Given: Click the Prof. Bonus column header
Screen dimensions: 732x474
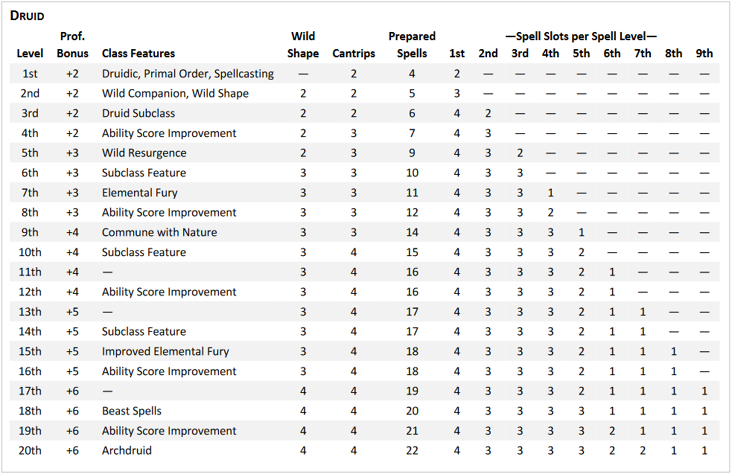Looking at the screenshot, I should point(72,45).
